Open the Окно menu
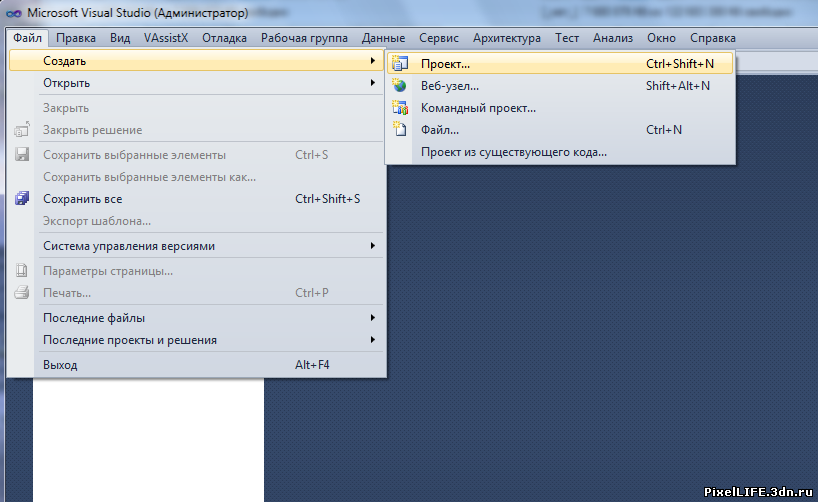 [661, 38]
